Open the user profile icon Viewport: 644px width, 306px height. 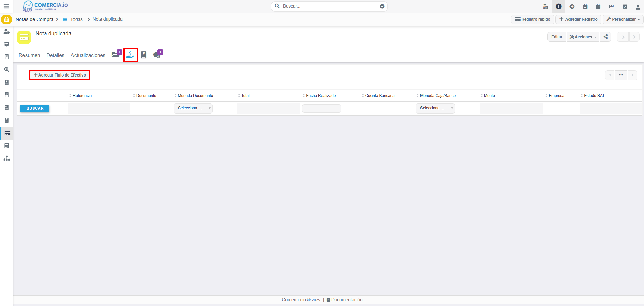point(638,7)
